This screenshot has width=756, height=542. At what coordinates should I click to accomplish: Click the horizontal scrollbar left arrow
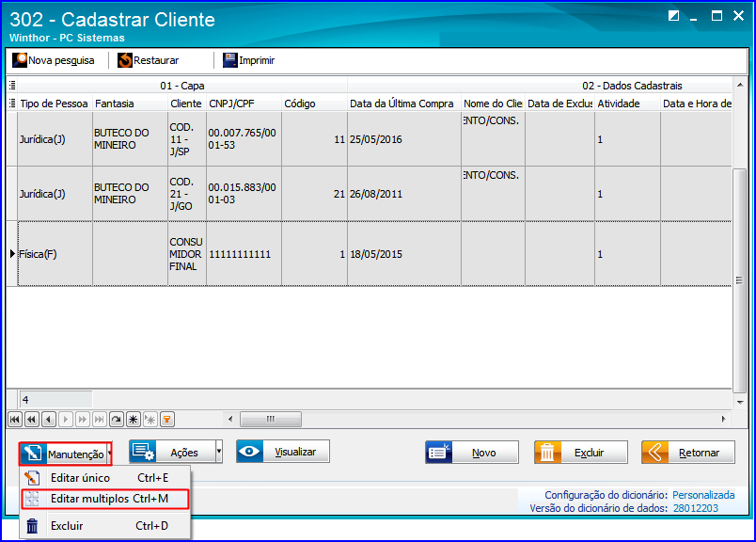click(230, 419)
